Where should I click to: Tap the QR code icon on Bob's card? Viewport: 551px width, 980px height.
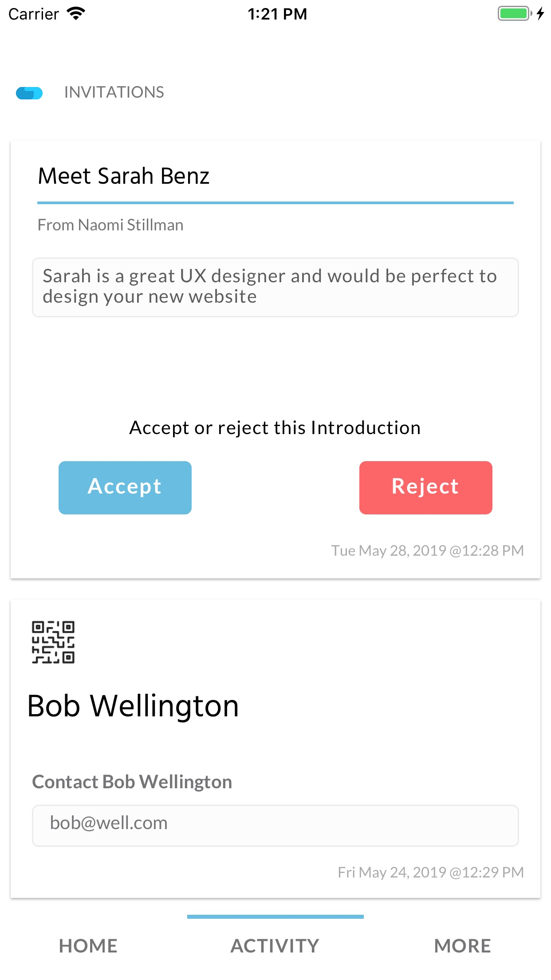pos(53,642)
